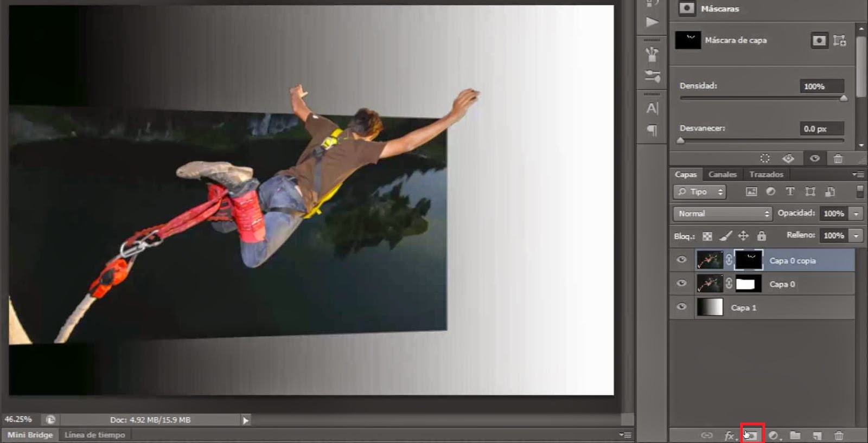Open the Mini Bridge tab
Viewport: 868px width, 443px height.
click(x=30, y=435)
